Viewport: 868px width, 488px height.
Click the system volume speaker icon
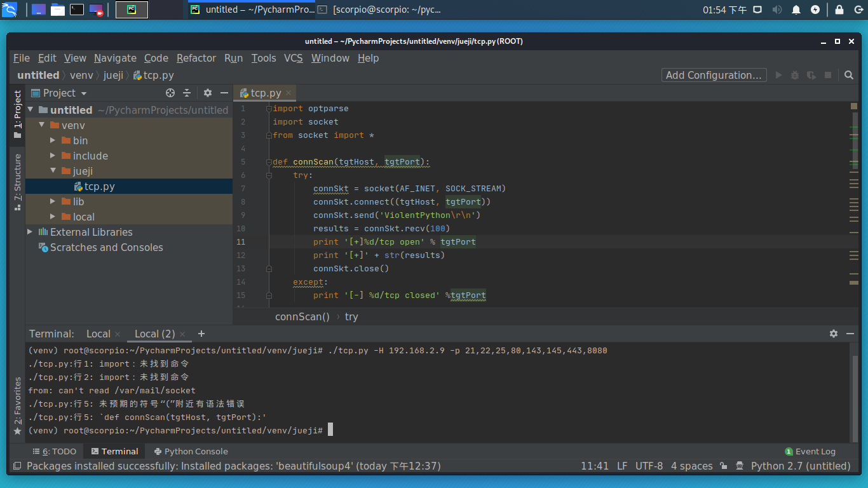coord(776,10)
